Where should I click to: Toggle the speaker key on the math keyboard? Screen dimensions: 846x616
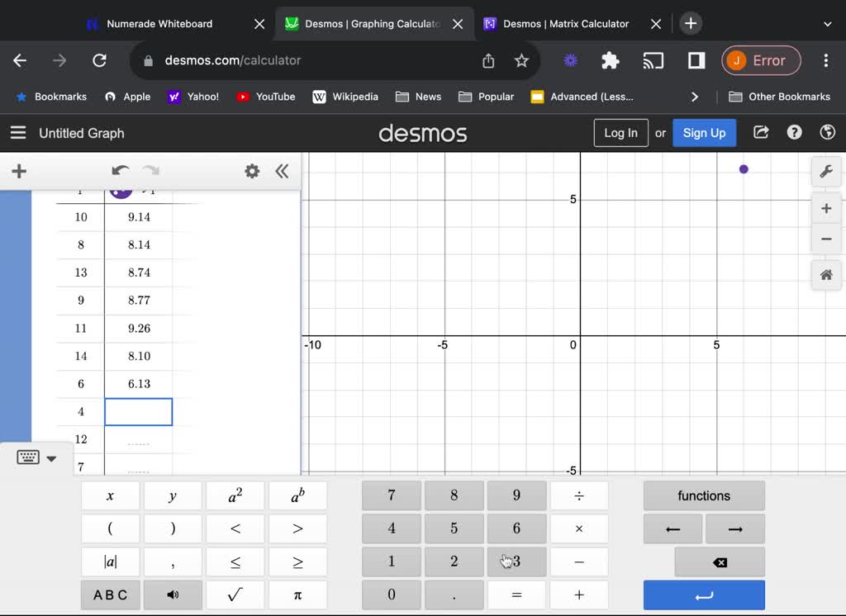coord(173,595)
